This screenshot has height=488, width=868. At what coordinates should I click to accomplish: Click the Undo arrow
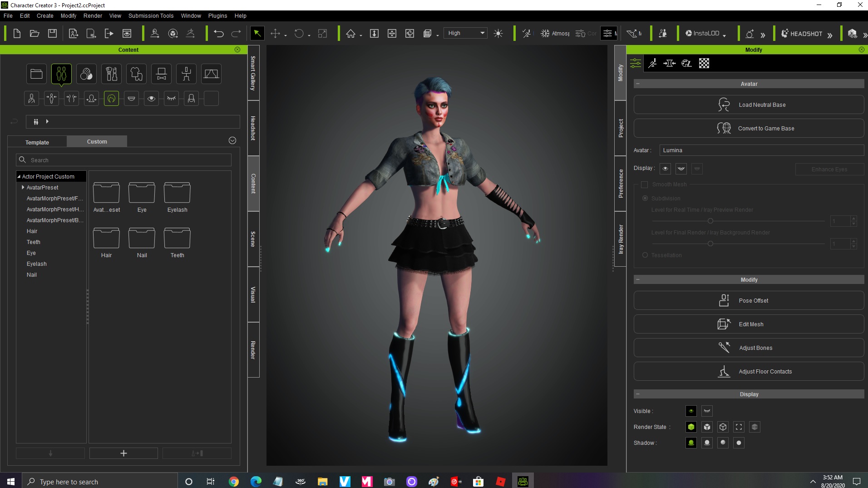point(218,33)
